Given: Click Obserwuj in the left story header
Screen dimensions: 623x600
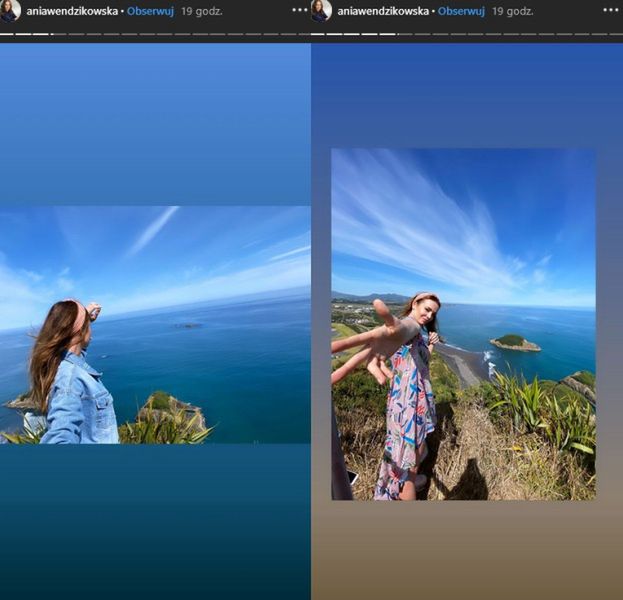Looking at the screenshot, I should click(151, 12).
